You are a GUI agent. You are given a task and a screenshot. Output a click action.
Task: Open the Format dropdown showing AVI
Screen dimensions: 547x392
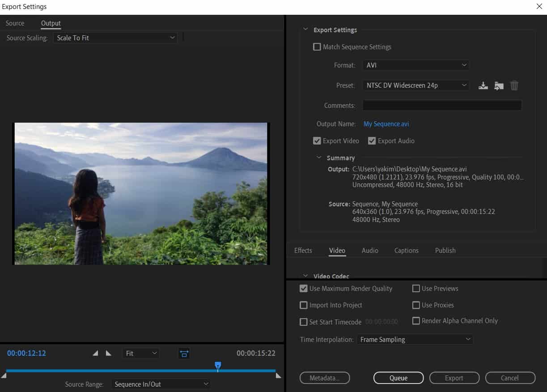coord(416,65)
